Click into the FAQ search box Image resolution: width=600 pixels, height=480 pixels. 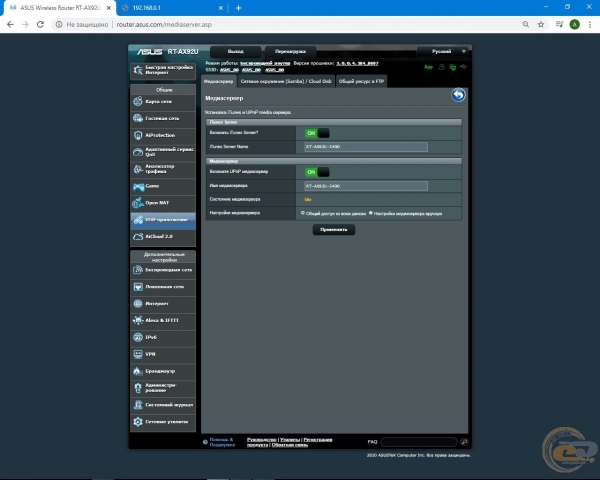tap(418, 441)
